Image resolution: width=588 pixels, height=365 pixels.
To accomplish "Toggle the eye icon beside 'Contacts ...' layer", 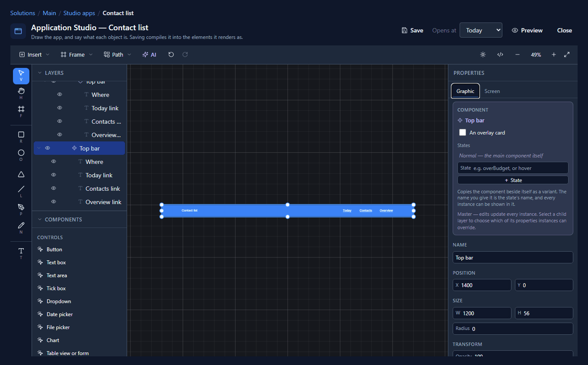I will 60,122.
